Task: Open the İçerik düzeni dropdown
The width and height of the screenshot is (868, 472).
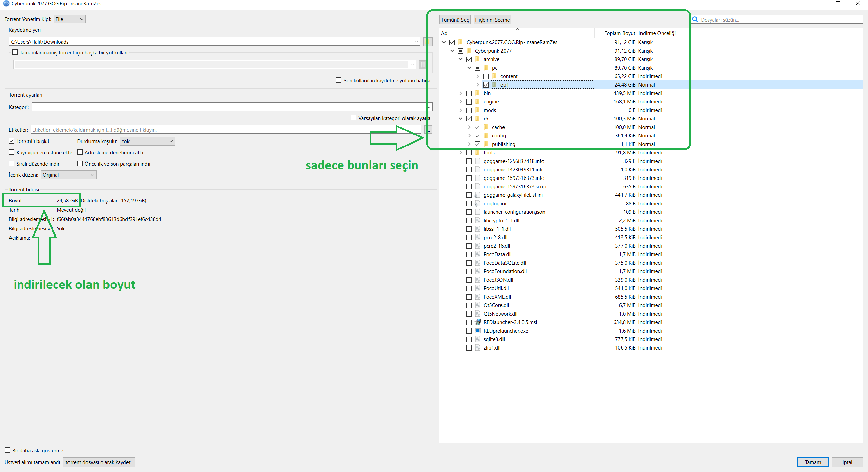Action: point(69,175)
